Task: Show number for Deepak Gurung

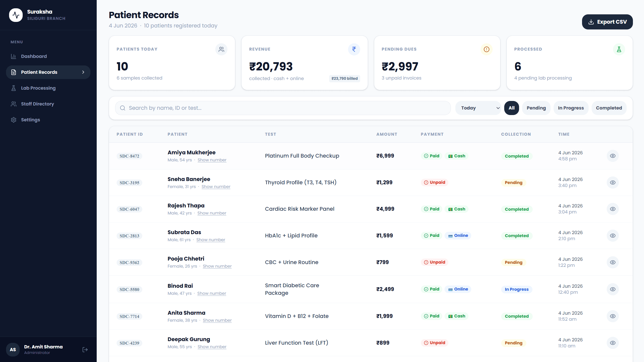Action: [212, 347]
